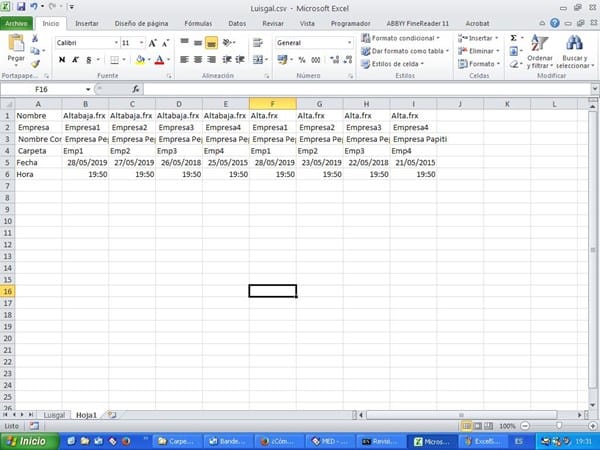Screen dimensions: 600x450
Task: Toggle align bottom button
Action: click(211, 42)
